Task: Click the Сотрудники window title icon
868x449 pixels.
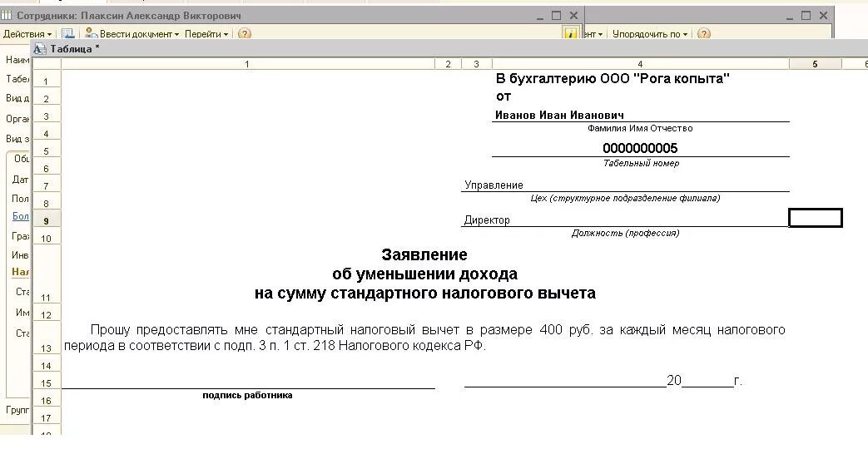Action: coord(7,16)
